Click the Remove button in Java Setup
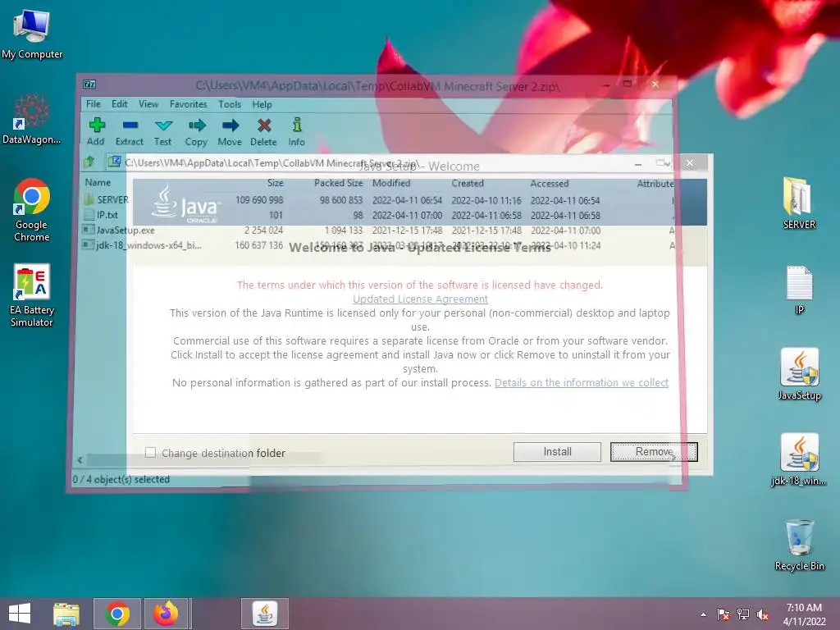This screenshot has height=630, width=840. coord(654,452)
